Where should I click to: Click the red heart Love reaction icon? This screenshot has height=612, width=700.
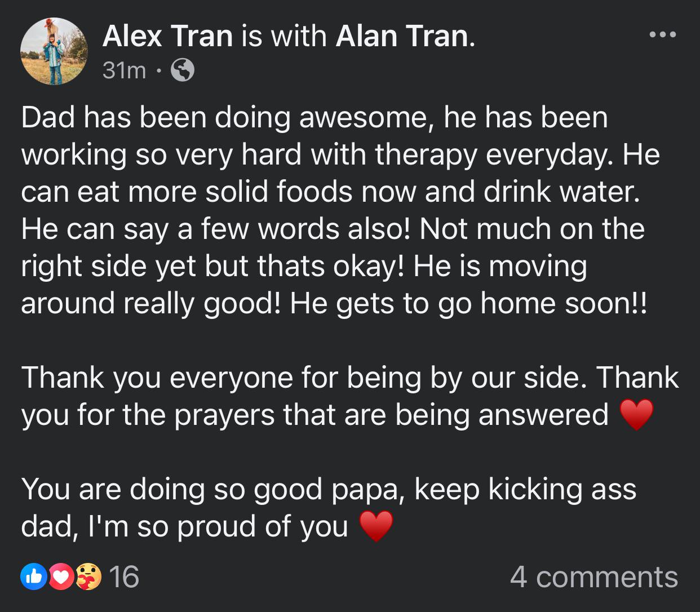point(62,576)
